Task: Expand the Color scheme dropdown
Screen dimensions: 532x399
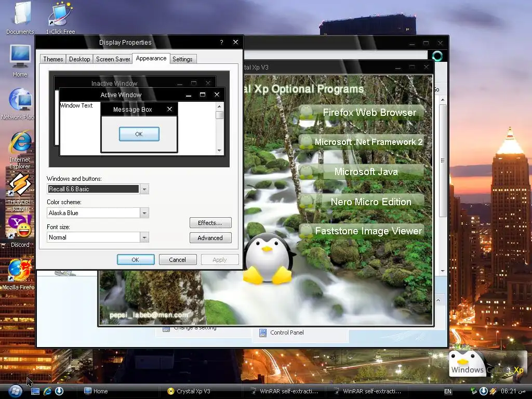Action: 144,213
